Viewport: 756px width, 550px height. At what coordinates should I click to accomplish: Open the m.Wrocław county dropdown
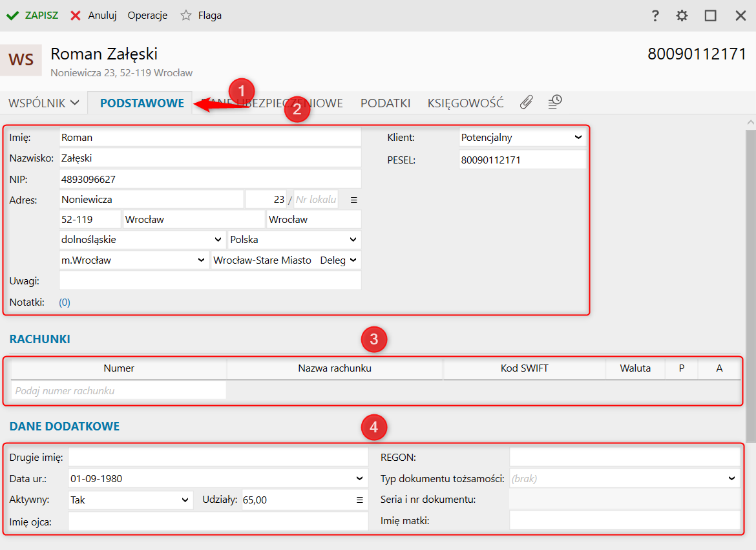(x=134, y=260)
